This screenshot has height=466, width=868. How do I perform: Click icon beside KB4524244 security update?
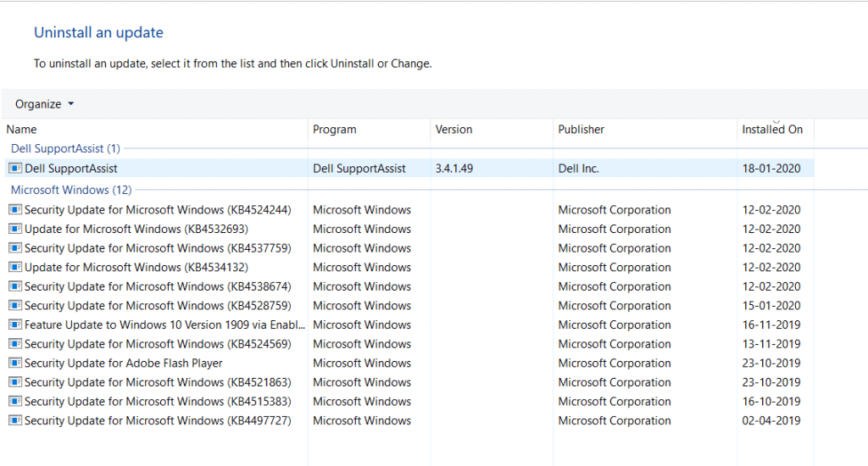pos(15,210)
